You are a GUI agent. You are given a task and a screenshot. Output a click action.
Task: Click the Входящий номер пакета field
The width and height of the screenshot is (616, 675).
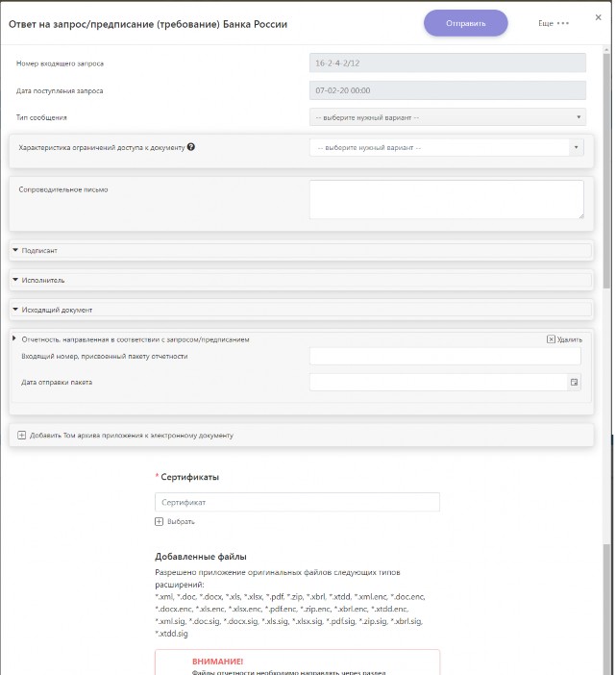(445, 356)
